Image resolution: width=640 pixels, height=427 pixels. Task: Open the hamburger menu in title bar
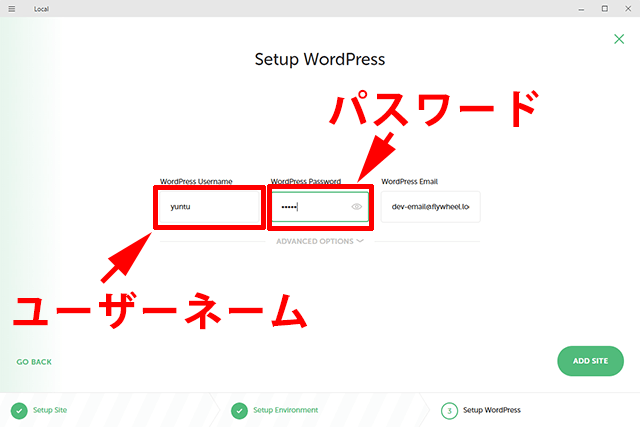[11, 9]
